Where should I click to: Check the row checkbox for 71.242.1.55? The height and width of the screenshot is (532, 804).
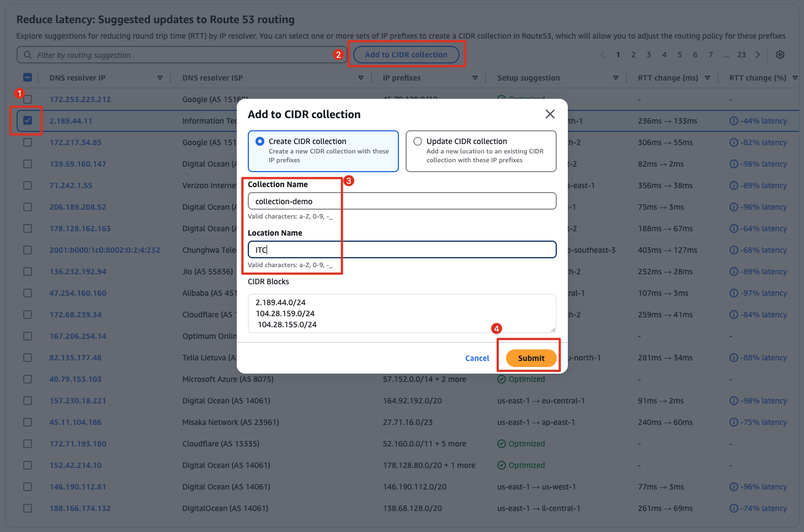click(x=28, y=185)
